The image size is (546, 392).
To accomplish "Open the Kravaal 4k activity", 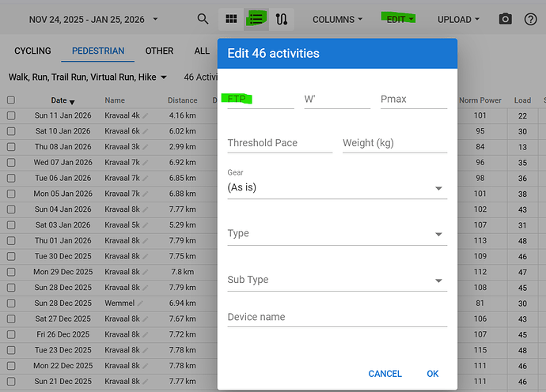I will point(122,115).
